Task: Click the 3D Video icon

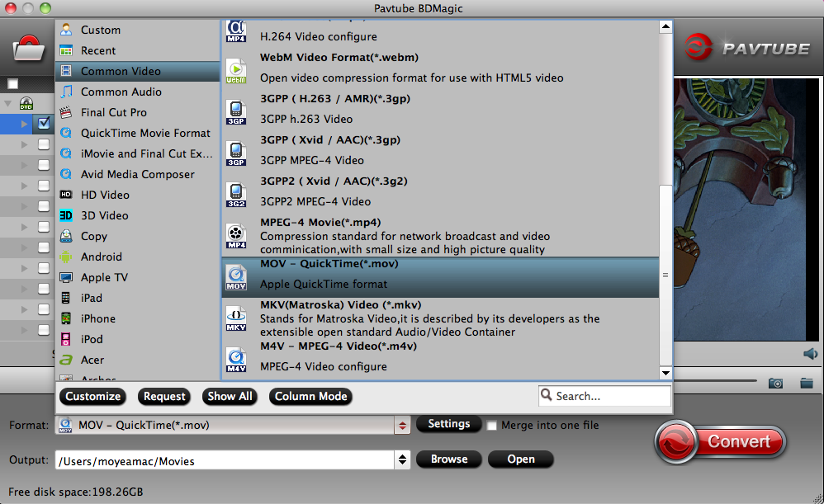Action: point(66,215)
